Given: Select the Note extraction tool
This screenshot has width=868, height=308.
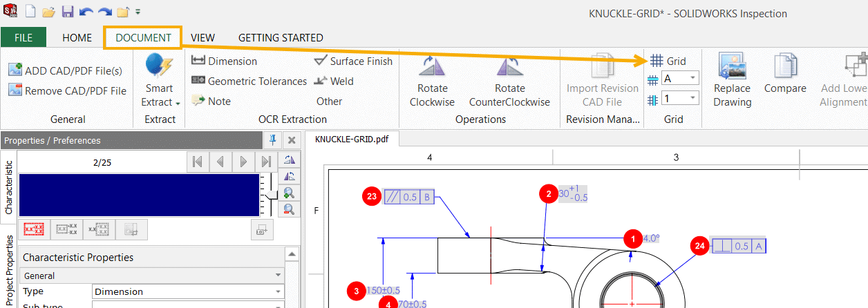Looking at the screenshot, I should (x=211, y=101).
